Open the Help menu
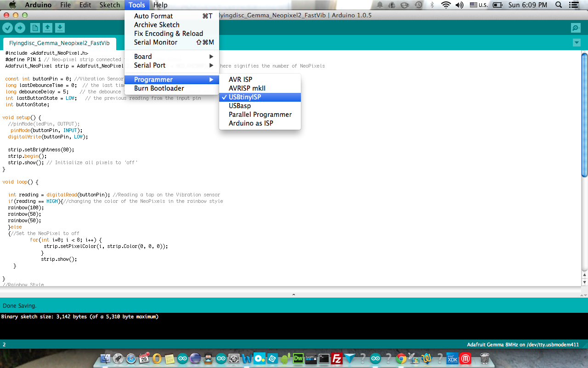Screen dimensions: 588x368 pos(160,5)
